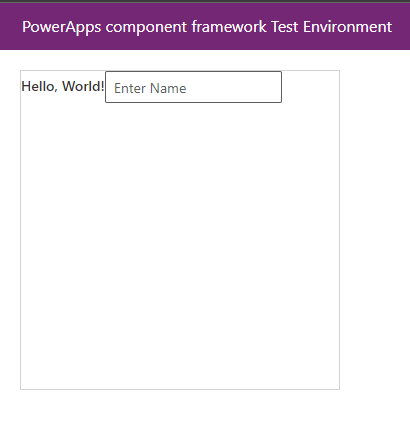The image size is (410, 427).
Task: Click the PowerApps component framework Test Environment title
Action: [207, 27]
